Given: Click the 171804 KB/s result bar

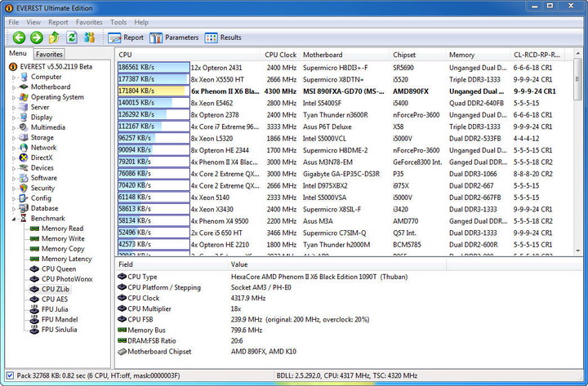Looking at the screenshot, I should [x=154, y=91].
